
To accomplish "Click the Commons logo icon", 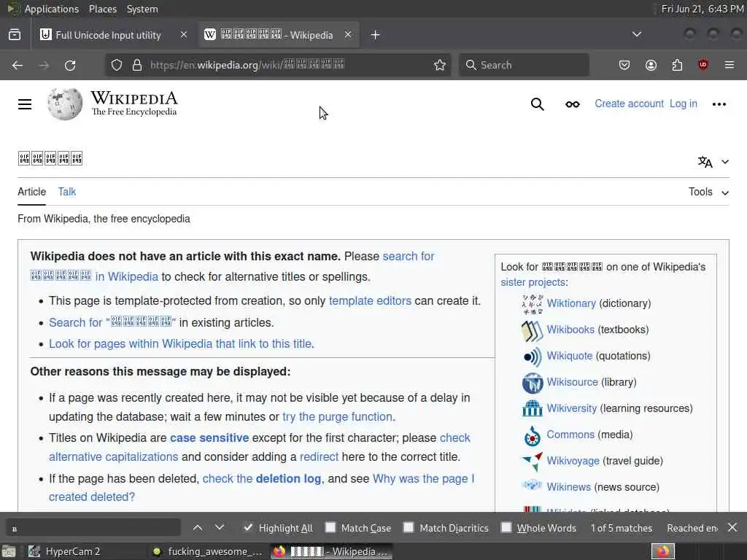I will (x=533, y=435).
